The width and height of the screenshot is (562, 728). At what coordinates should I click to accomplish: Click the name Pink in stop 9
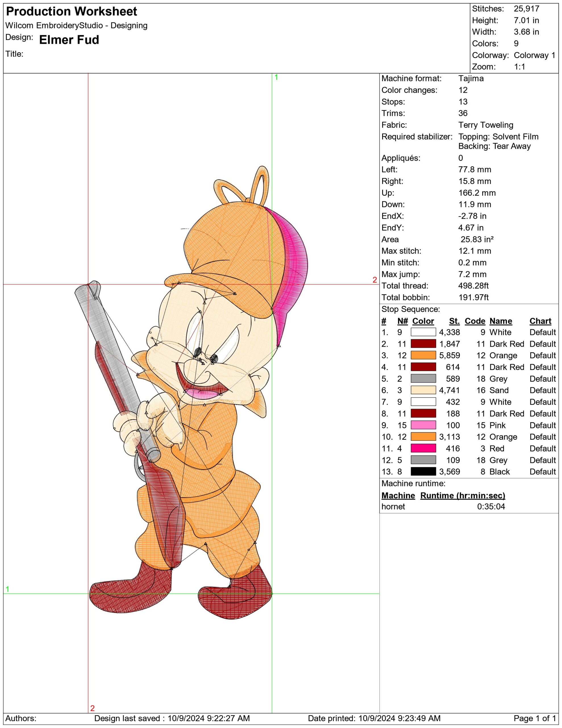498,425
